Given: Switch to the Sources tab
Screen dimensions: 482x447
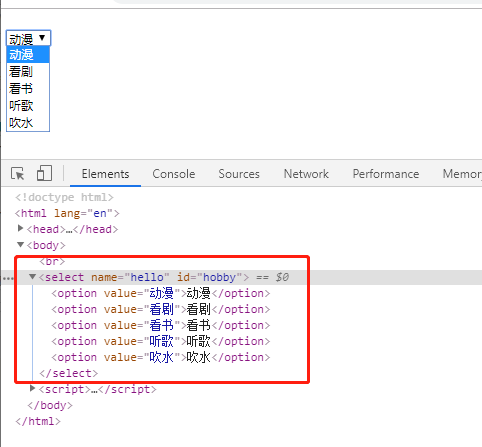Looking at the screenshot, I should pos(239,174).
